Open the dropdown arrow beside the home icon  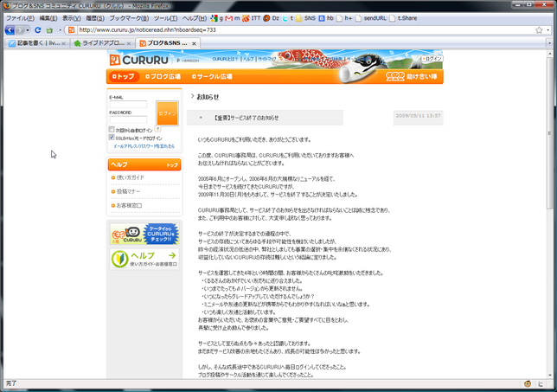tap(60, 30)
